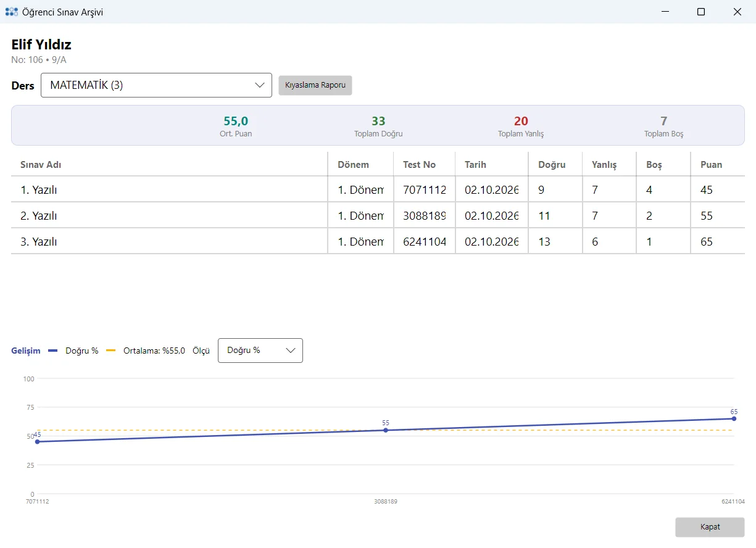Click the Puan value 55 in the table
Screen dimensions: 756x548
click(x=707, y=216)
